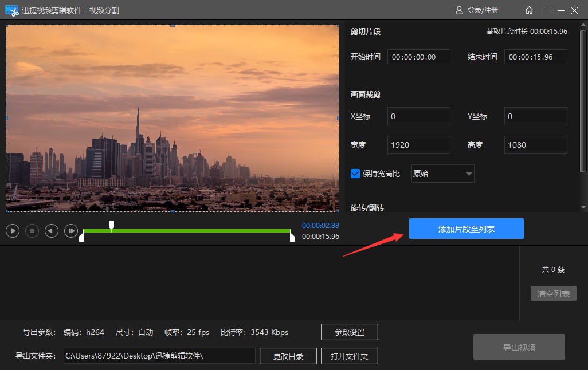The image size is (588, 370).
Task: Click the clip end trim handle
Action: coord(292,236)
